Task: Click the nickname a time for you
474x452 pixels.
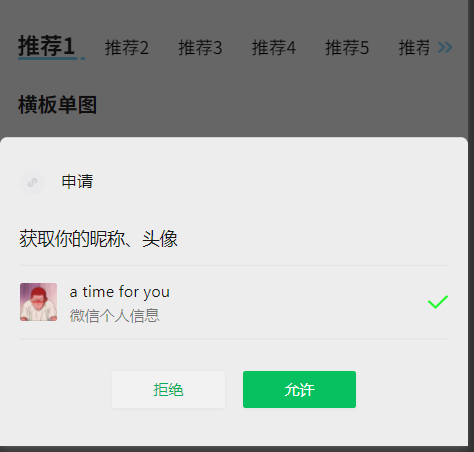Action: [120, 292]
